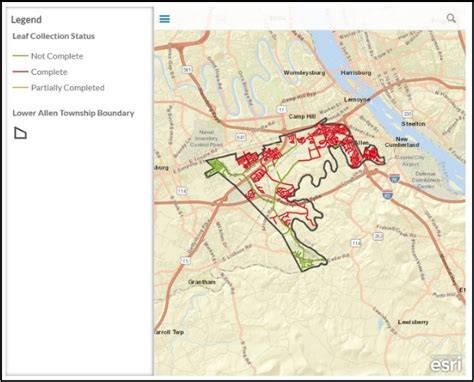Click the 'Leaf Collection Status' heading
The width and height of the screenshot is (474, 382).
pyautogui.click(x=54, y=36)
